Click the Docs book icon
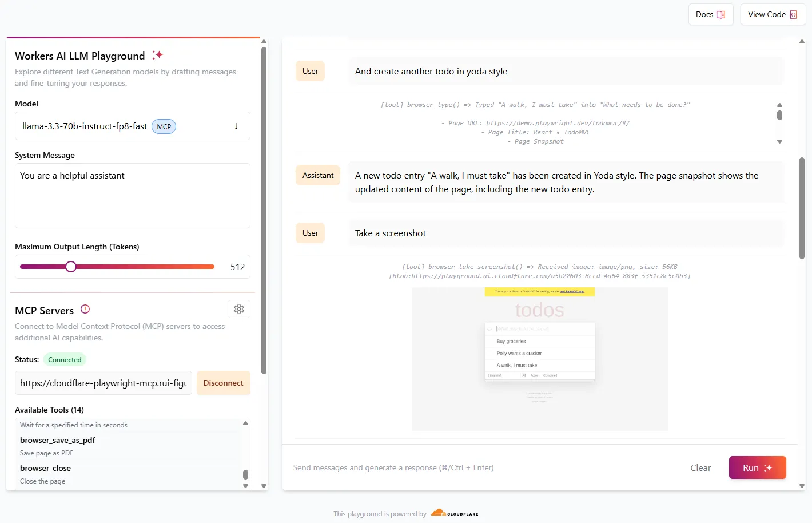 click(x=722, y=14)
